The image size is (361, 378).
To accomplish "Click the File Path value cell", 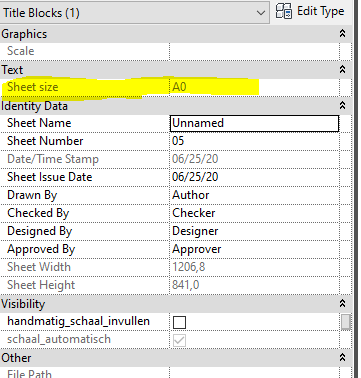I will pyautogui.click(x=255, y=373).
